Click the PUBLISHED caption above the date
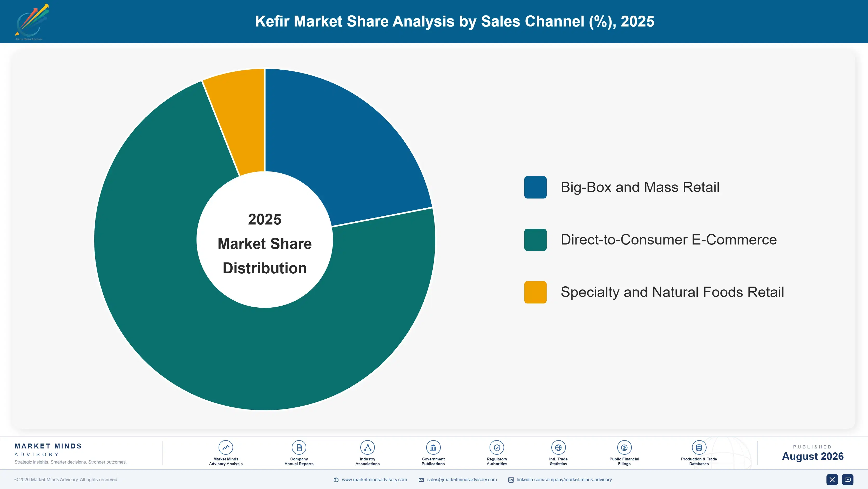This screenshot has width=868, height=489. point(812,447)
